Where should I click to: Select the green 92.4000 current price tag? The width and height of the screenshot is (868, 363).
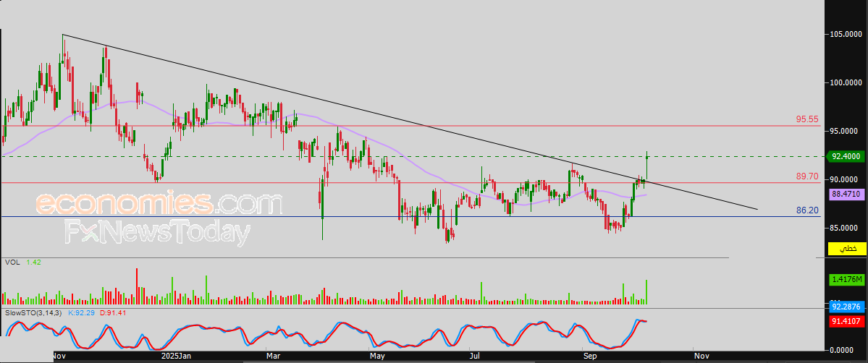(846, 157)
